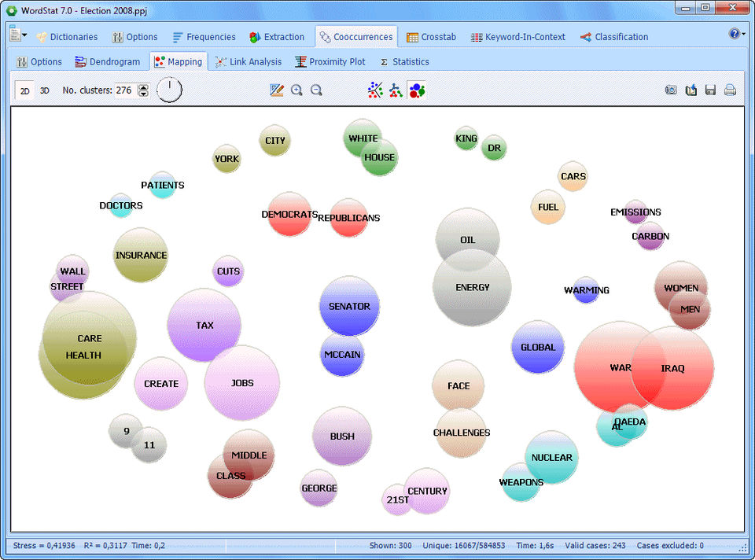Select the bubble display mode icon
This screenshot has width=755, height=560.
tap(417, 90)
